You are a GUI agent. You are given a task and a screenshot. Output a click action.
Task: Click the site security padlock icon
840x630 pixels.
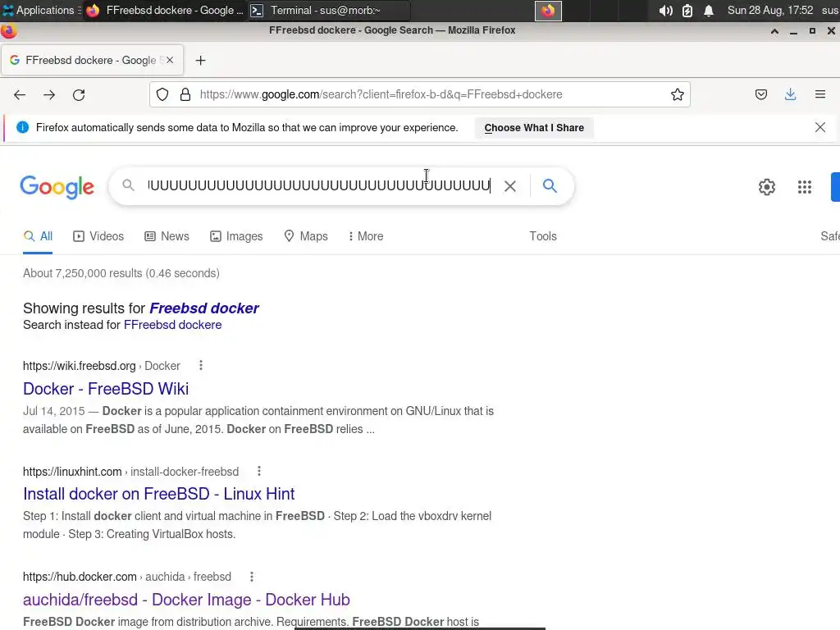point(185,95)
